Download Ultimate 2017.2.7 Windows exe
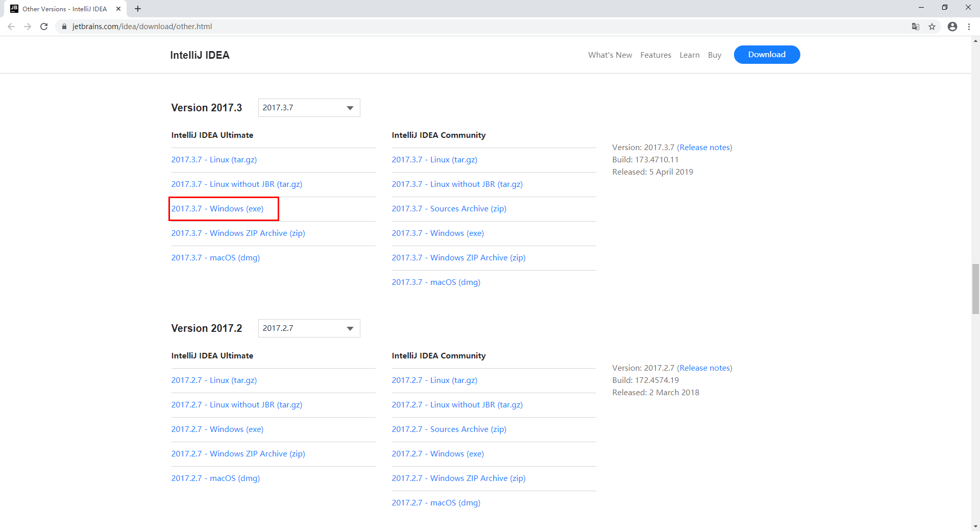Image resolution: width=980 pixels, height=531 pixels. coord(217,429)
